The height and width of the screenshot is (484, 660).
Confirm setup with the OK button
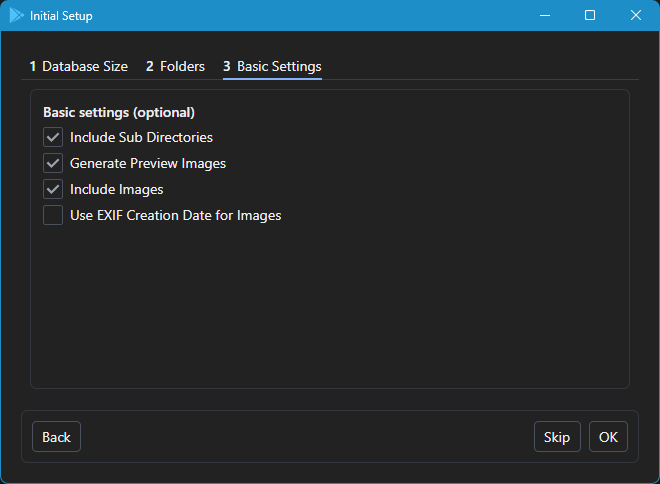coord(608,437)
